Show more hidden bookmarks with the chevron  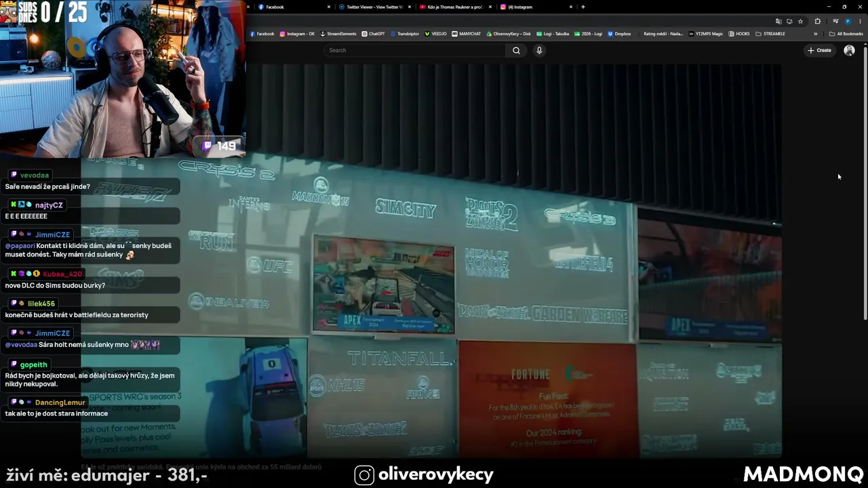point(816,34)
